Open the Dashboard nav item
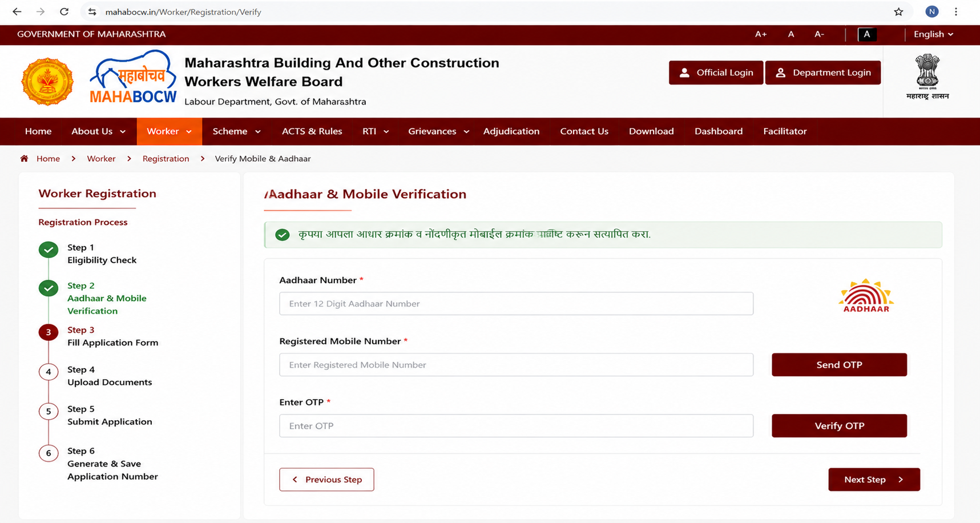Image resolution: width=980 pixels, height=523 pixels. [x=719, y=131]
